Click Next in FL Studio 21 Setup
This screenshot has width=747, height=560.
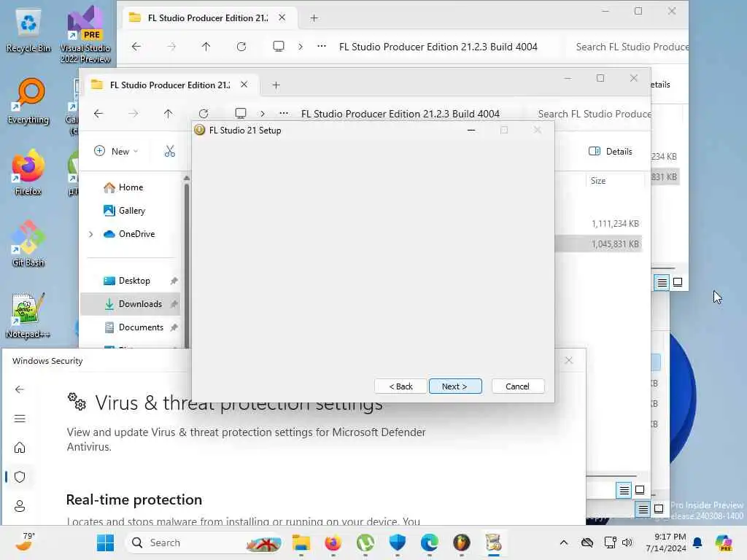pos(455,386)
